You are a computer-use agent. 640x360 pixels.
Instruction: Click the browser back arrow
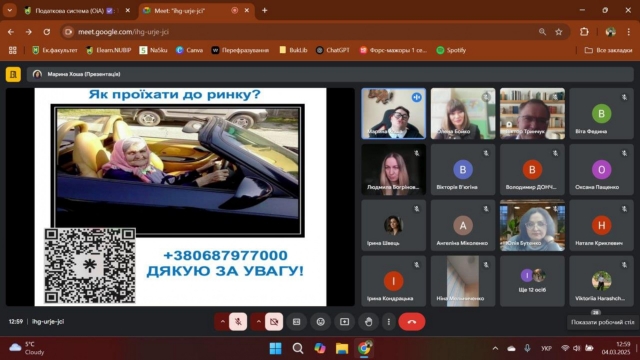[11, 32]
